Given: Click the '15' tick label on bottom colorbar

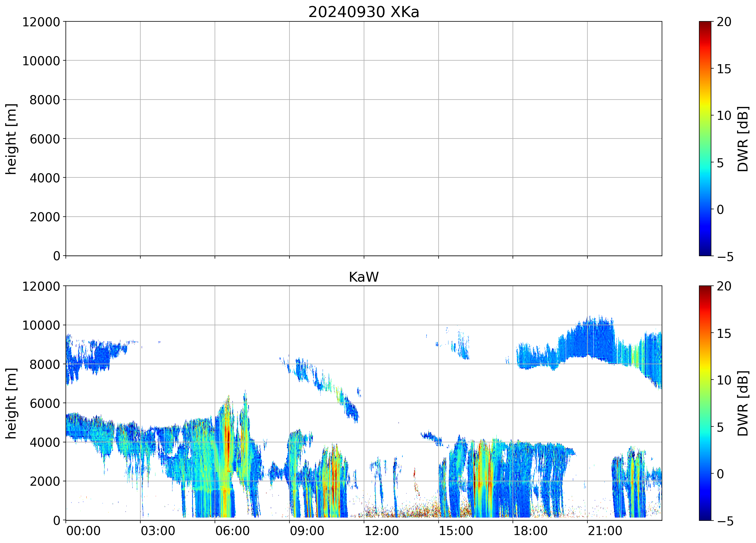Looking at the screenshot, I should pyautogui.click(x=724, y=333).
